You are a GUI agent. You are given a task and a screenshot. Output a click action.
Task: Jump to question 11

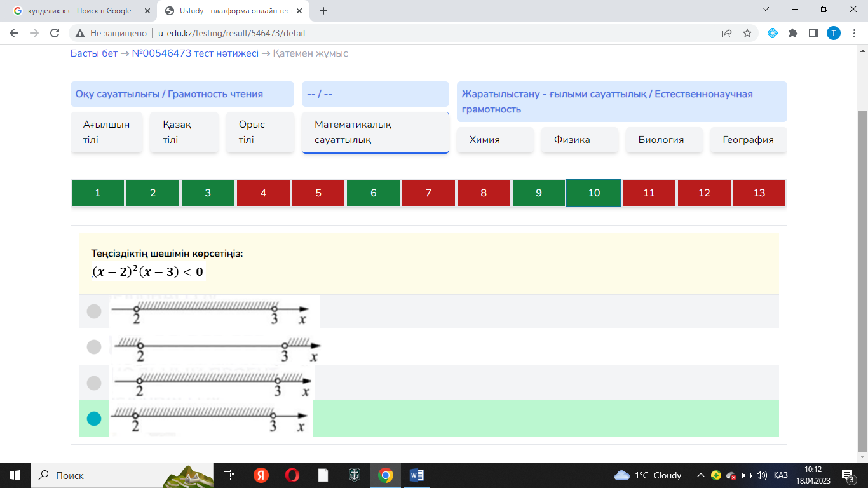pos(649,193)
